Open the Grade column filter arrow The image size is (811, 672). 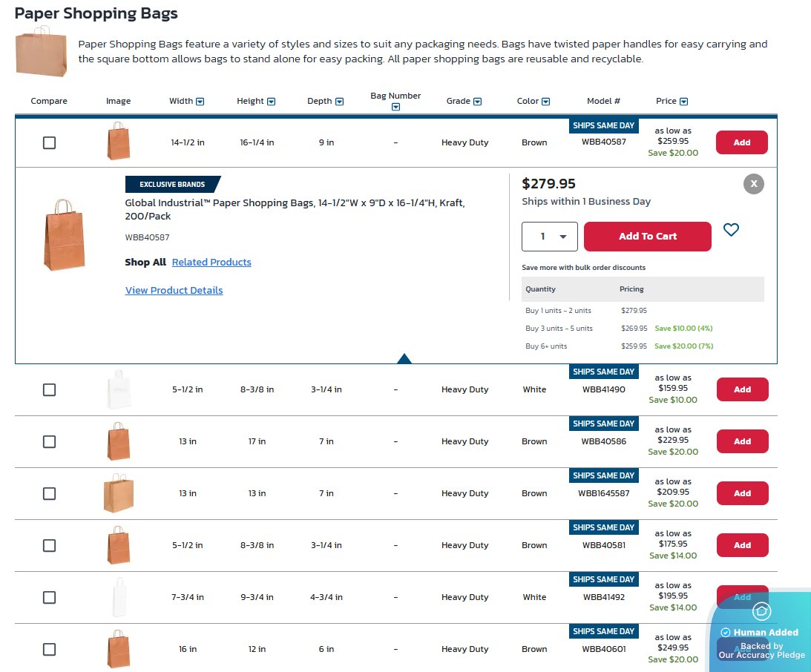point(477,102)
